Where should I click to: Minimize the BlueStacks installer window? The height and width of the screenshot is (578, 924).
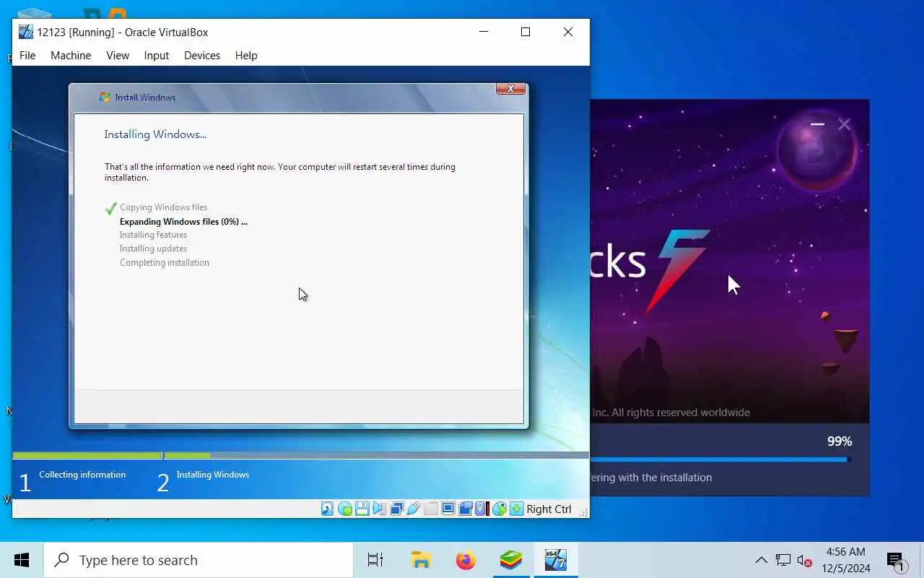click(x=817, y=124)
